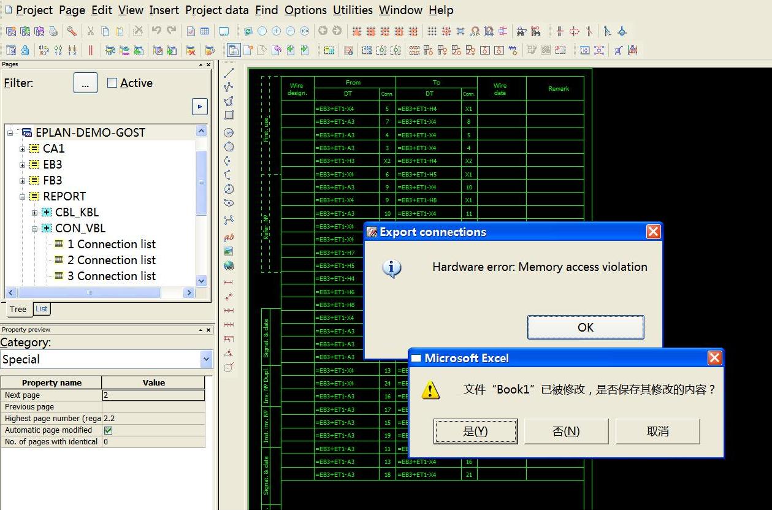Click the Next page value field
The width and height of the screenshot is (772, 532).
tap(153, 395)
